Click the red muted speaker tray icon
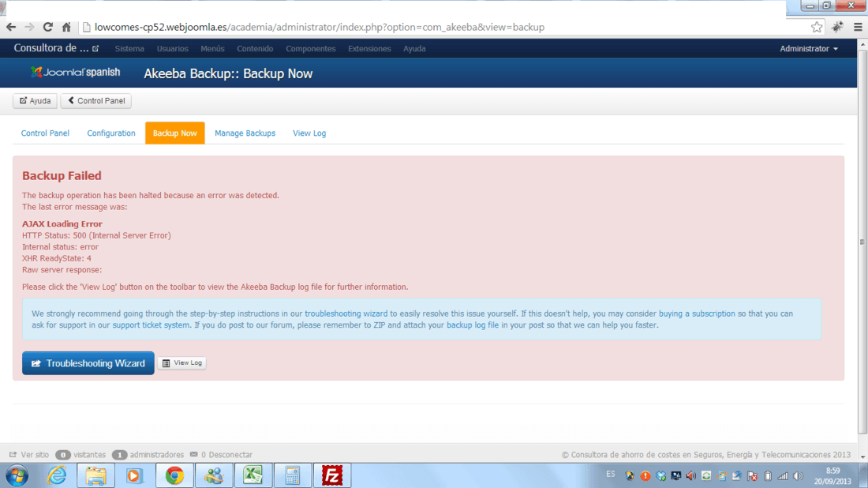Image resolution: width=868 pixels, height=488 pixels. click(x=691, y=476)
